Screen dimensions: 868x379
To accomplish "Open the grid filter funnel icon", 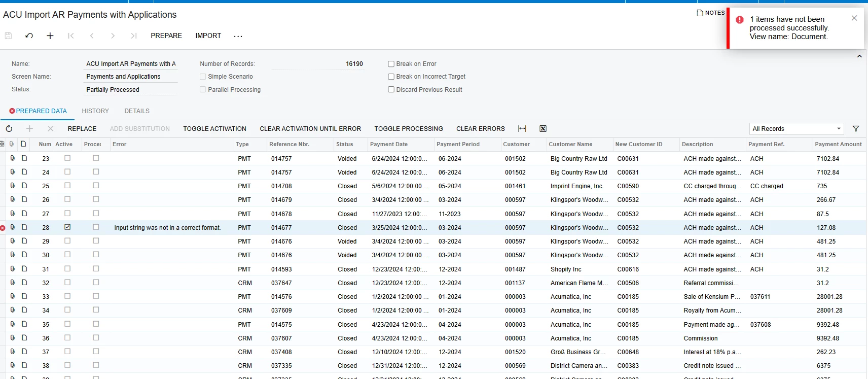I will (856, 129).
